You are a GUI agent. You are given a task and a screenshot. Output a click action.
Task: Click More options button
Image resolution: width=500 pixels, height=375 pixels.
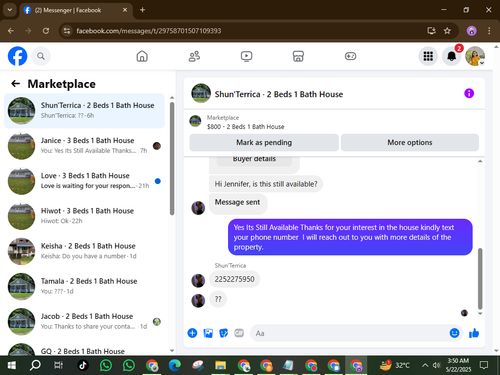click(x=410, y=143)
